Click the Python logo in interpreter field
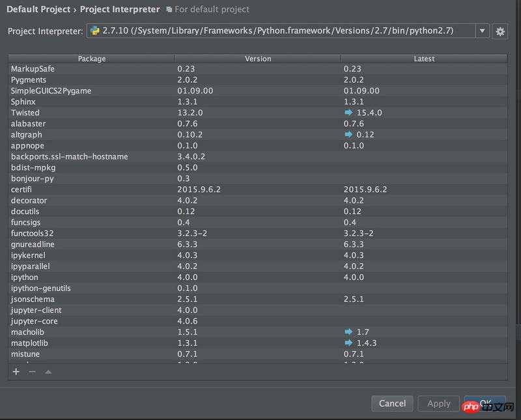Image resolution: width=521 pixels, height=420 pixels. coord(95,31)
